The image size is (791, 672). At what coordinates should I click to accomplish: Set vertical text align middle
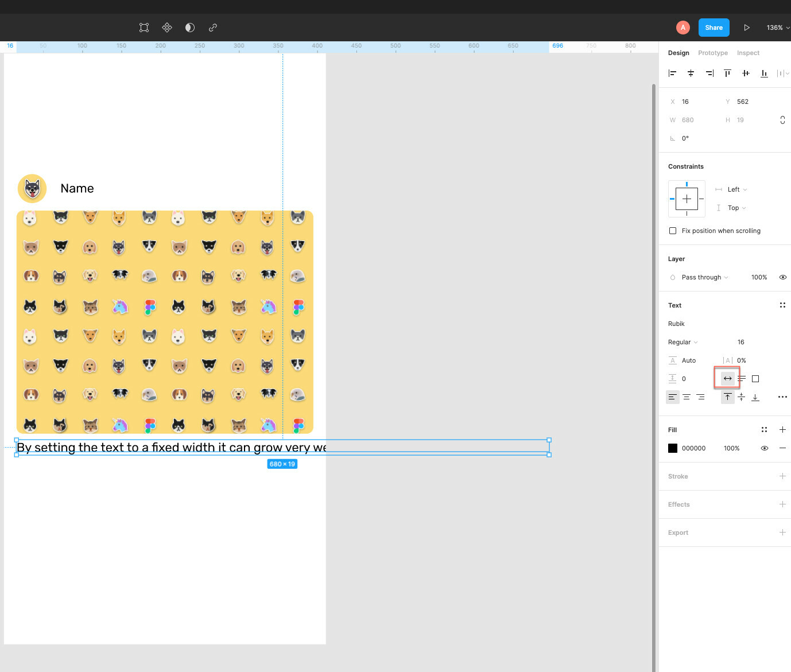[742, 397]
